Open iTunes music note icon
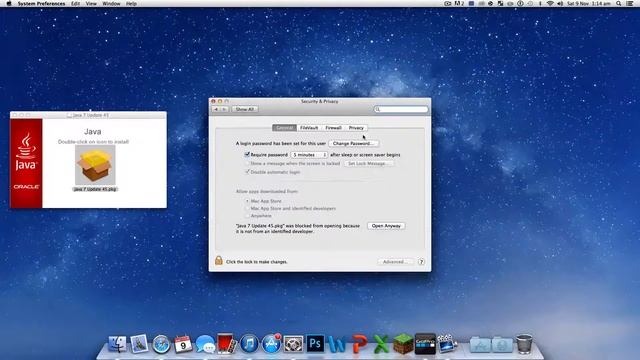The width and height of the screenshot is (640, 360). click(x=249, y=344)
